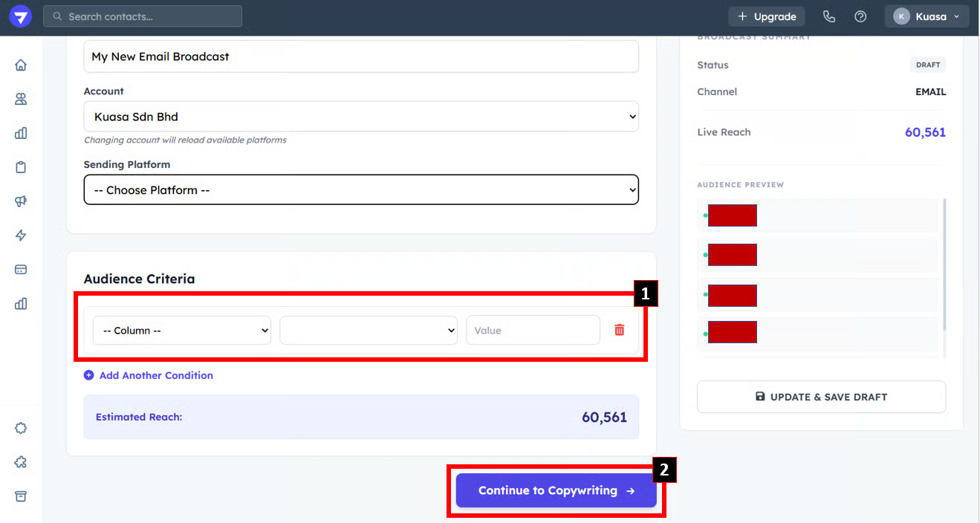Click Update & Save Draft button

pos(821,397)
